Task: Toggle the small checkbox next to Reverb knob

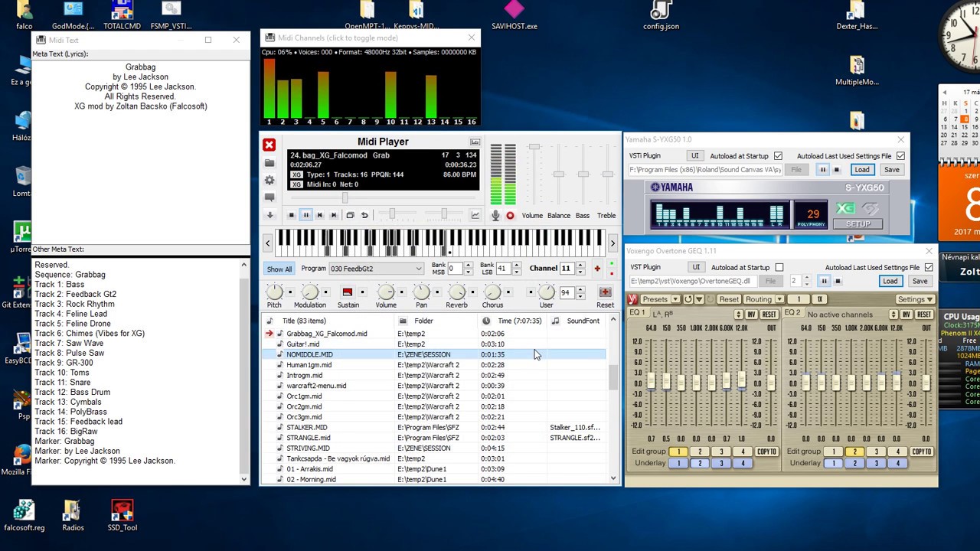Action: (x=473, y=292)
